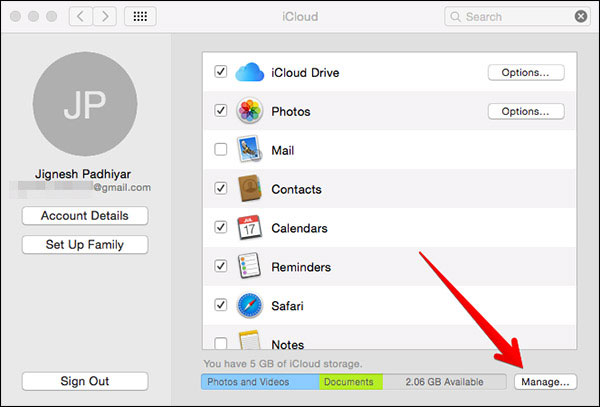The width and height of the screenshot is (600, 407).
Task: Select the Contacts label
Action: [297, 189]
